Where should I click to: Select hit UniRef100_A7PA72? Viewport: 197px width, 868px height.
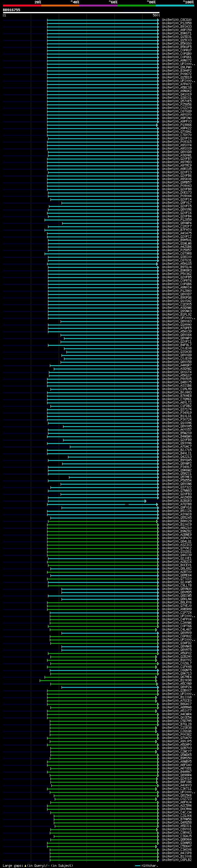[x=177, y=84]
